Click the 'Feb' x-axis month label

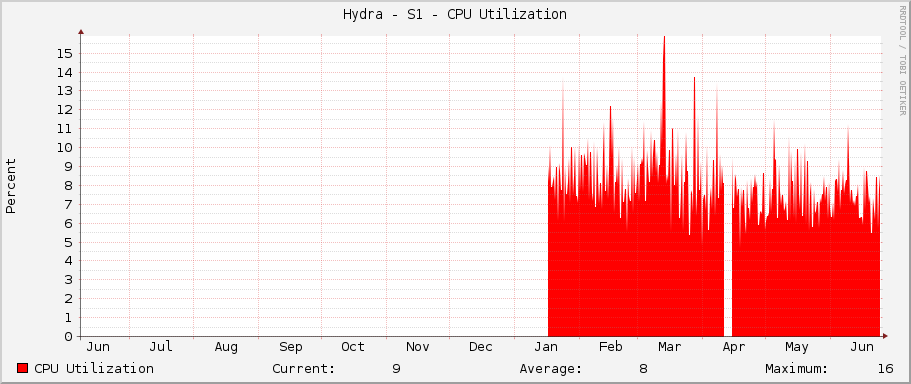(x=611, y=347)
